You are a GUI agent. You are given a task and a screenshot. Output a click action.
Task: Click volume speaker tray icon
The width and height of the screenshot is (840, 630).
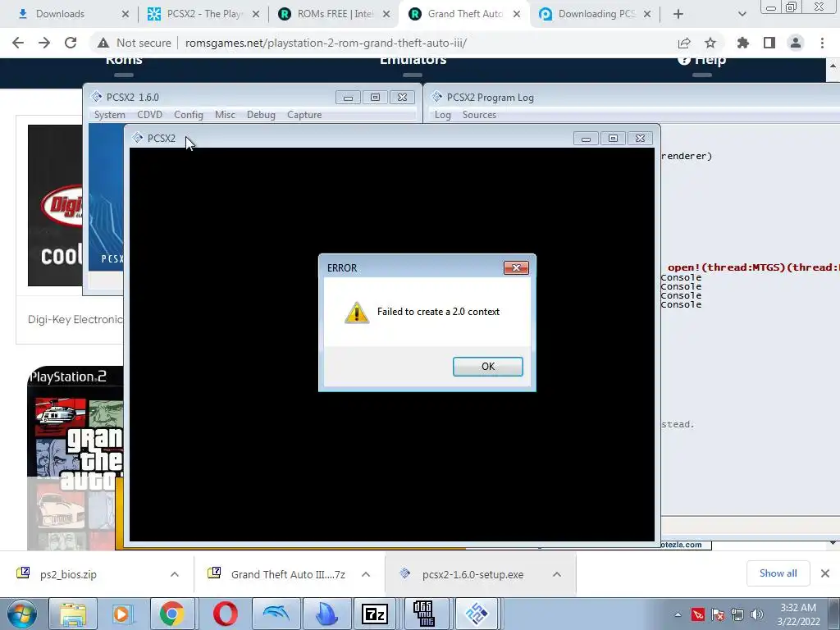pos(757,614)
